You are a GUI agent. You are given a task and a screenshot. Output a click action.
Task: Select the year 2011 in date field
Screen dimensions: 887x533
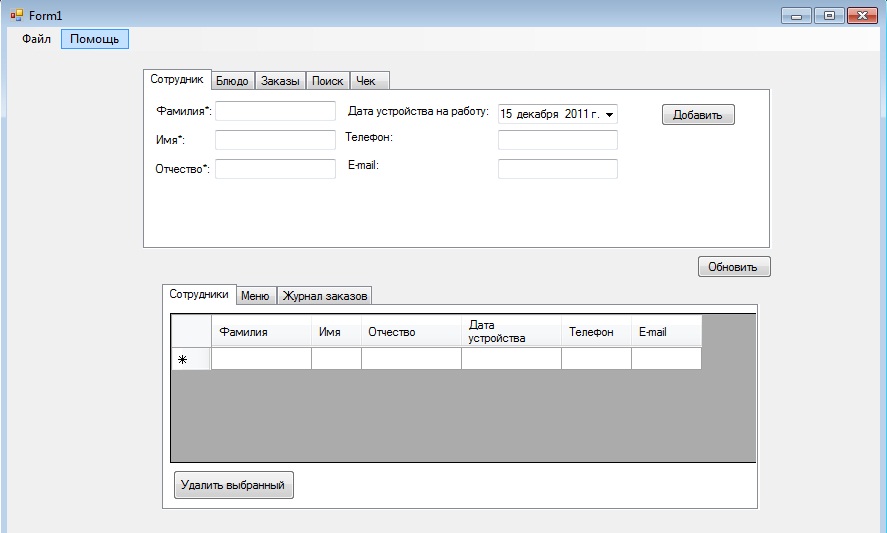pyautogui.click(x=577, y=114)
